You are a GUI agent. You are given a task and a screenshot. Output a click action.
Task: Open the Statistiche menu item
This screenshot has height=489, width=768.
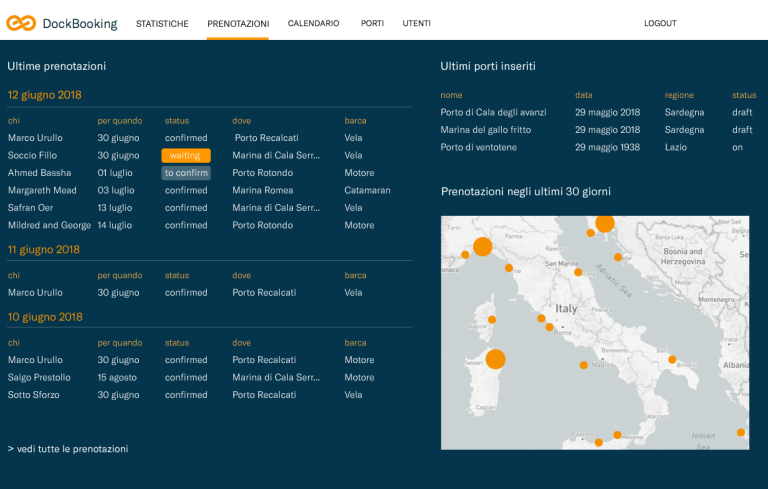[x=162, y=23]
